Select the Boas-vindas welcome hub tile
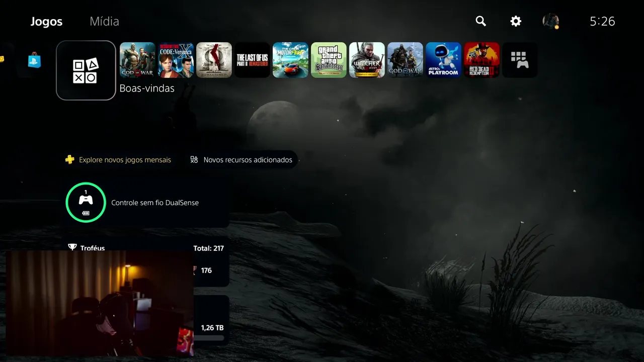The height and width of the screenshot is (362, 644). 86,70
